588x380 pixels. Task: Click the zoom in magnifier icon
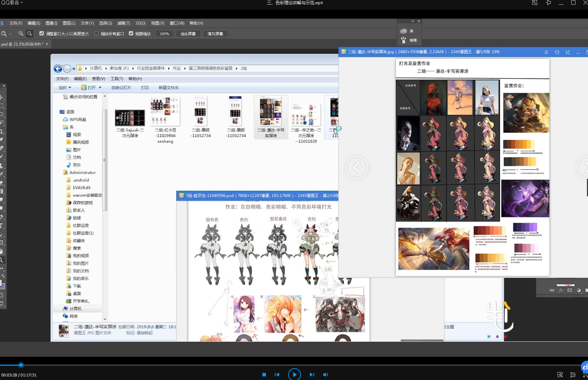[21, 34]
